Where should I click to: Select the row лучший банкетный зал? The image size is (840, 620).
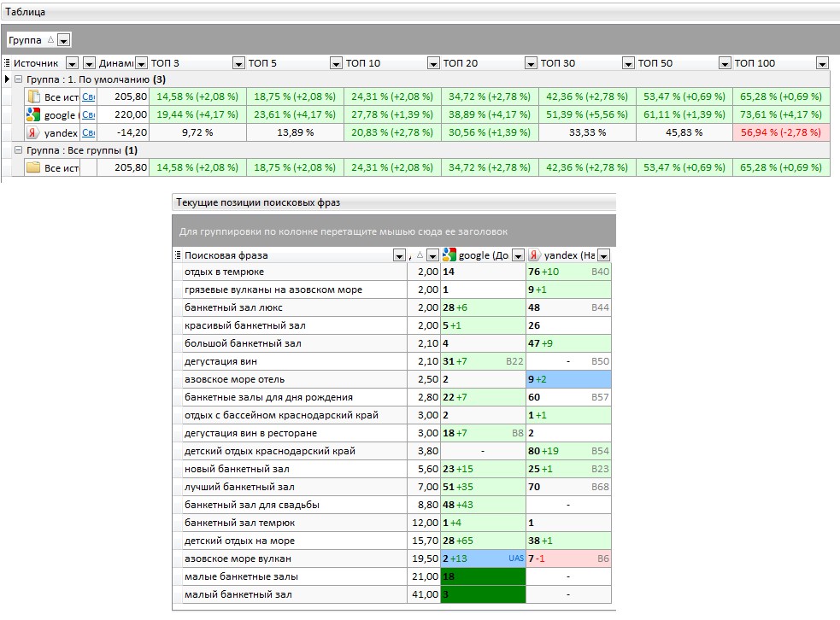click(391, 487)
